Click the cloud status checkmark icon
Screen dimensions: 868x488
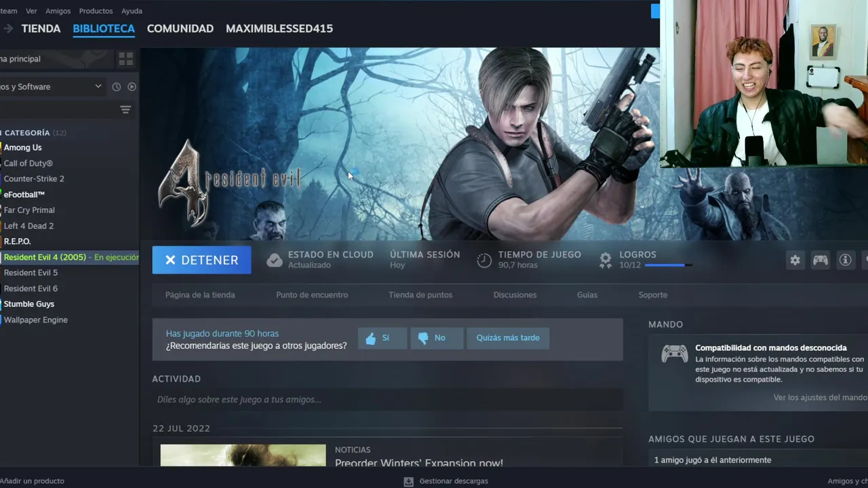274,260
